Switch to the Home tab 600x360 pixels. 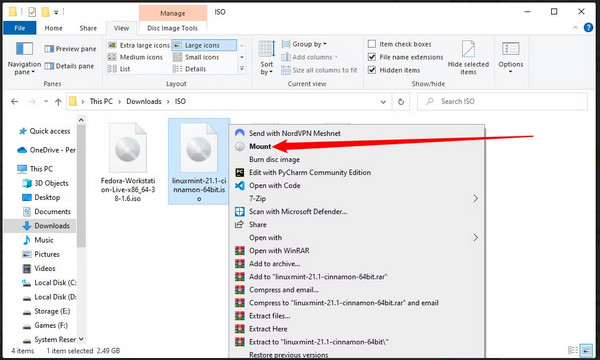(53, 28)
